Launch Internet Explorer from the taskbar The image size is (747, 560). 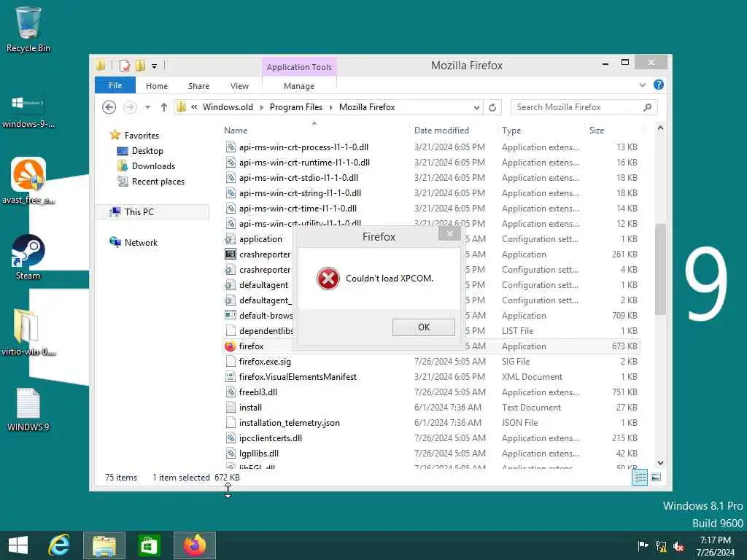[60, 545]
